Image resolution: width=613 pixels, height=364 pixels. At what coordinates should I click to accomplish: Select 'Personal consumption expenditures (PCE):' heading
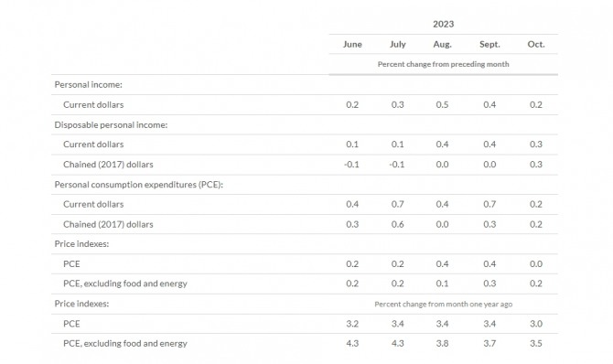(x=138, y=185)
